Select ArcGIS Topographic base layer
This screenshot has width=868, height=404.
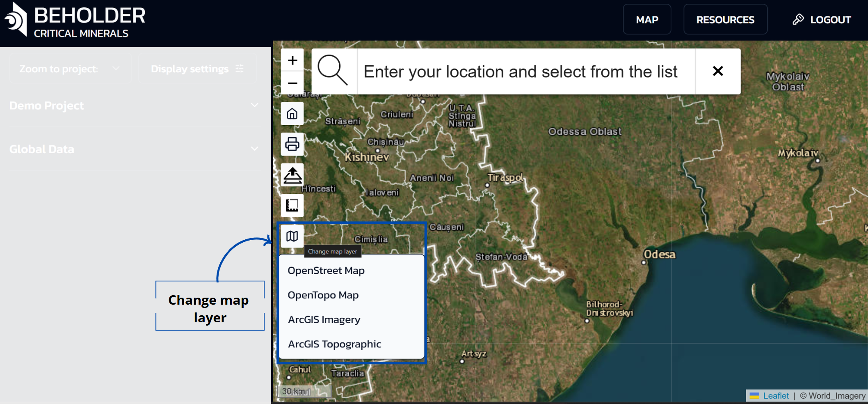[x=334, y=344]
